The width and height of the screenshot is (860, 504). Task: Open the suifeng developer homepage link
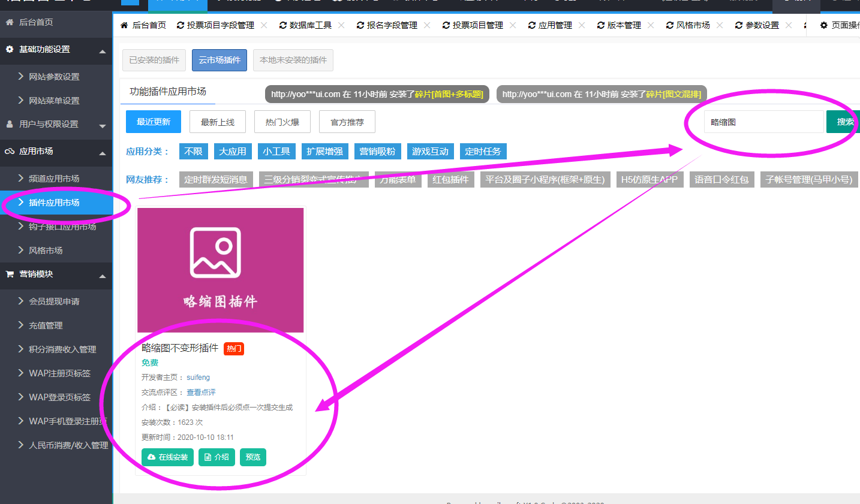(198, 378)
